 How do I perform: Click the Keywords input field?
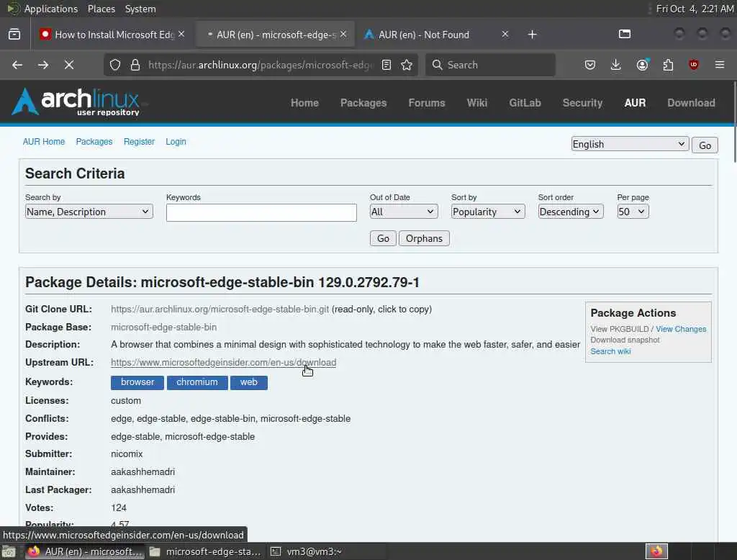(x=261, y=212)
